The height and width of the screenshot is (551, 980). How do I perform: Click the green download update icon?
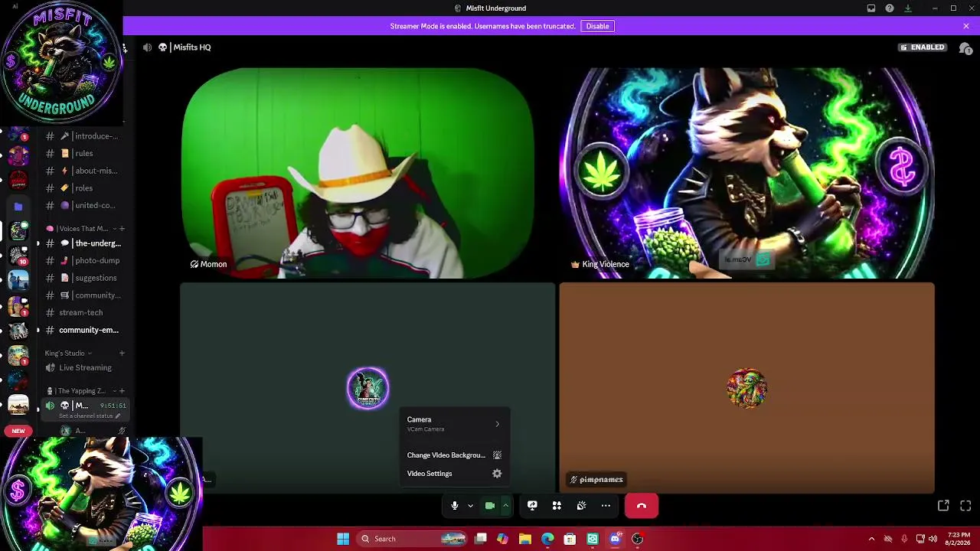pyautogui.click(x=908, y=8)
